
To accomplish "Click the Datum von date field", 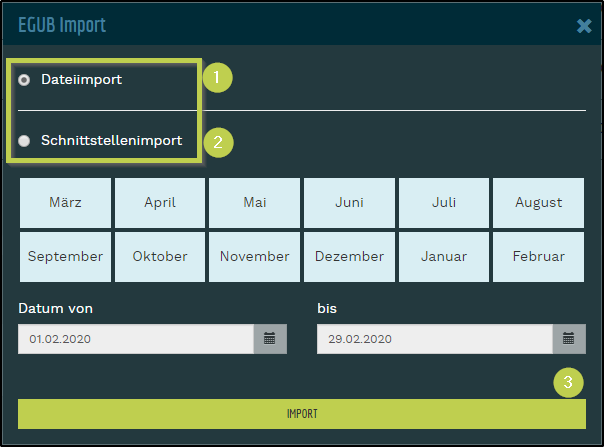I will point(135,339).
